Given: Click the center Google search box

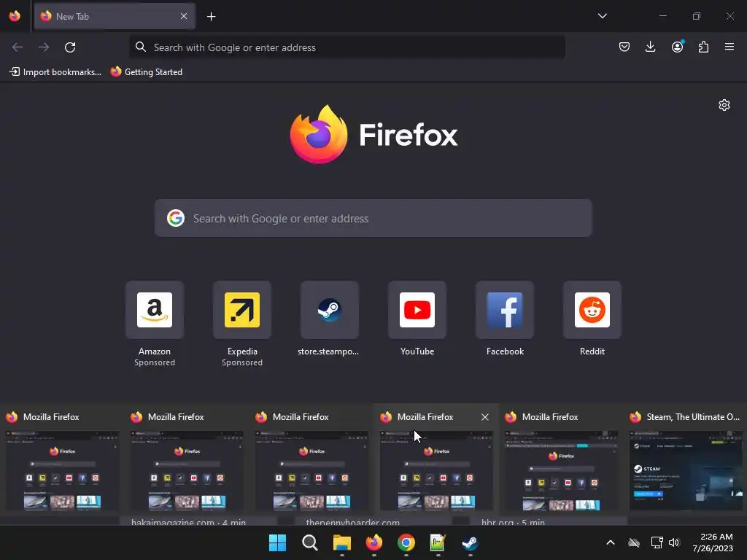Looking at the screenshot, I should [x=373, y=218].
